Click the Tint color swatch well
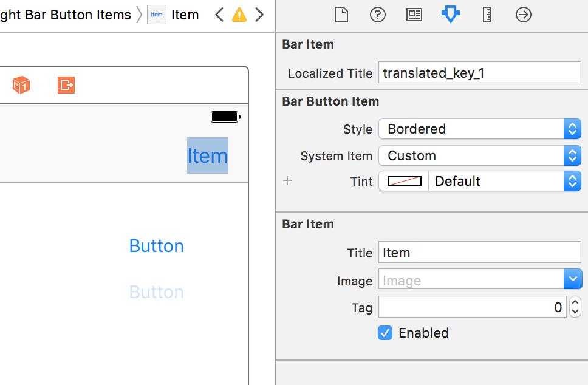This screenshot has height=385, width=588. [x=403, y=181]
